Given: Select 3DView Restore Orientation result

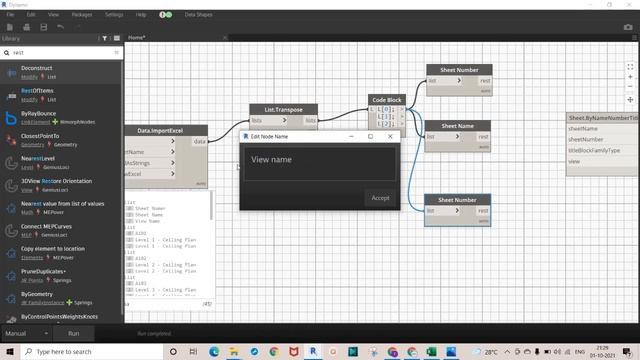Looking at the screenshot, I should tap(61, 185).
